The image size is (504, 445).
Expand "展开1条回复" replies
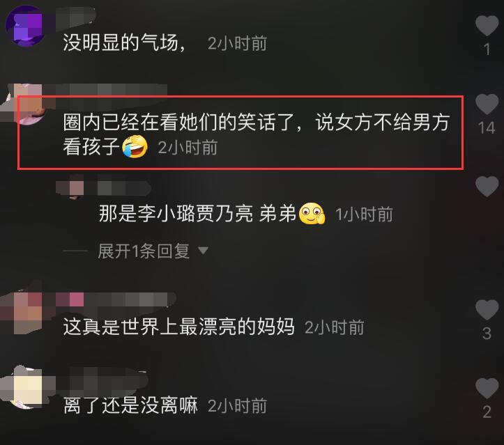pos(144,251)
